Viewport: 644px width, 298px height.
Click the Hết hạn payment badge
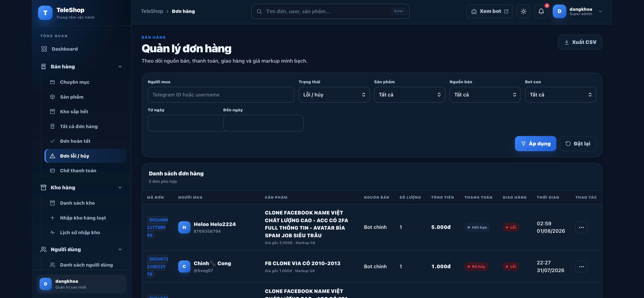click(x=477, y=227)
